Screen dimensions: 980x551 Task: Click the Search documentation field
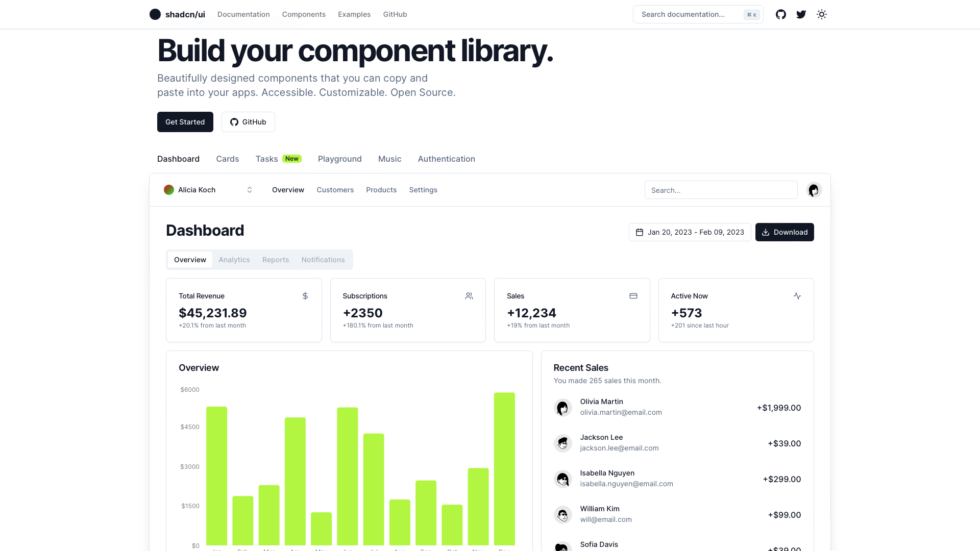point(698,14)
